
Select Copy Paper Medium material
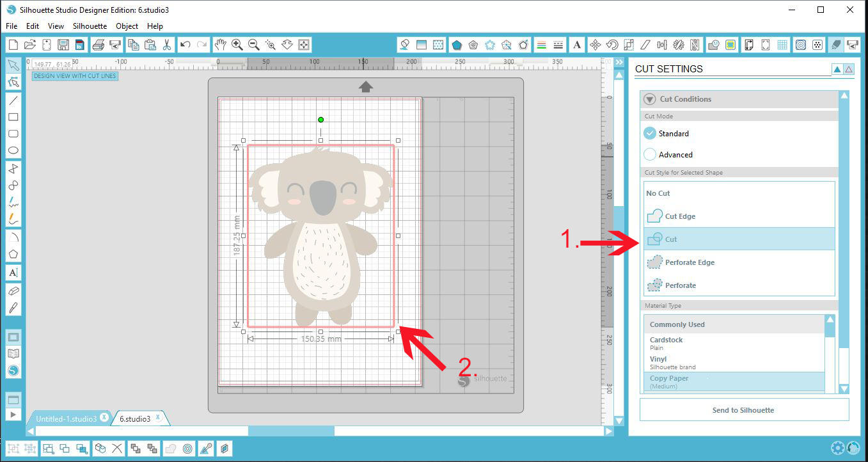point(734,382)
